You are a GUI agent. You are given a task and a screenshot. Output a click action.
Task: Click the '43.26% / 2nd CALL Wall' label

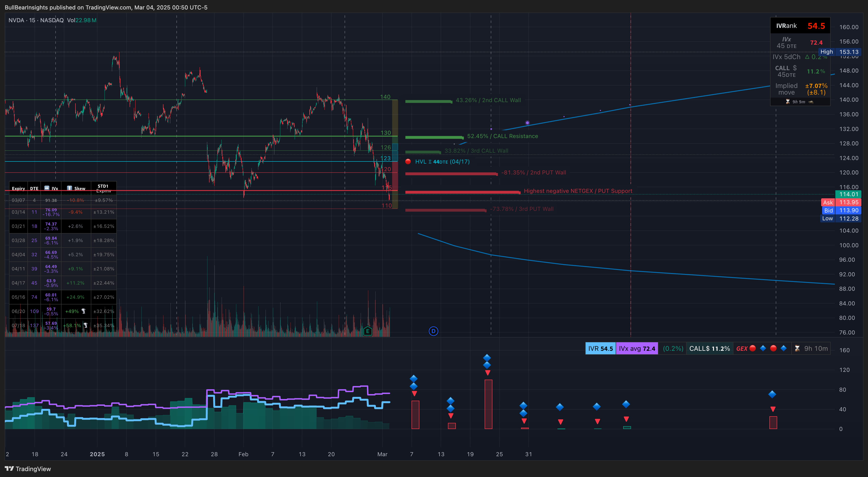point(488,100)
